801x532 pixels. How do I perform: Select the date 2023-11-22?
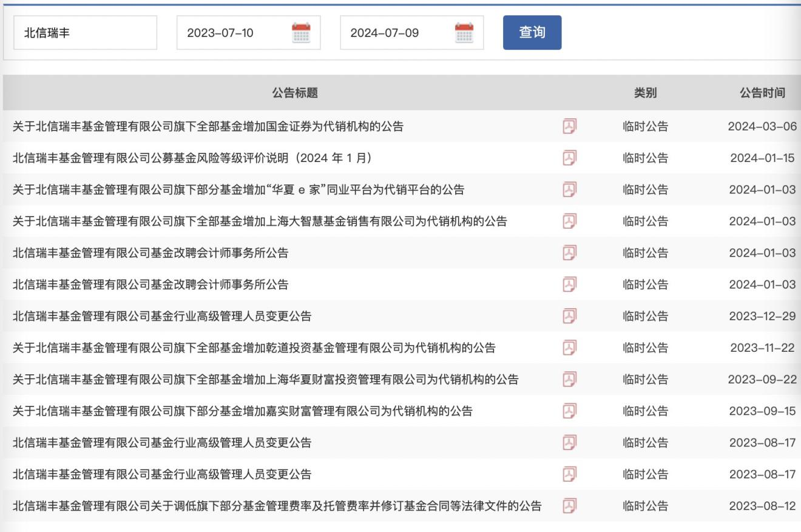(762, 347)
